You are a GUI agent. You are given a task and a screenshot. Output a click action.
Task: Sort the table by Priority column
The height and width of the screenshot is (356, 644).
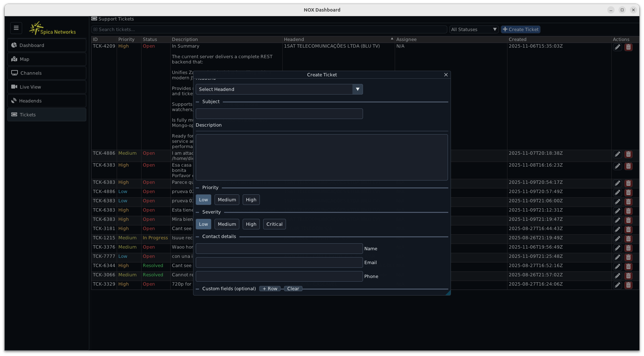coord(129,39)
